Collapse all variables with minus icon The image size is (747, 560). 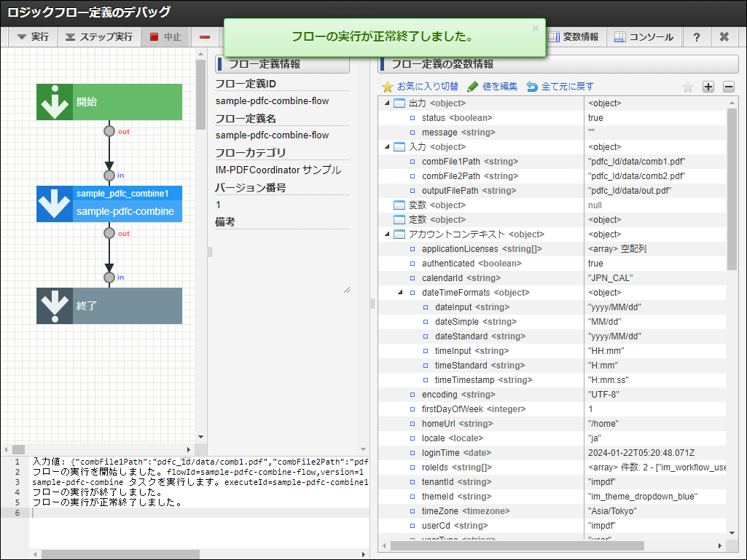728,87
